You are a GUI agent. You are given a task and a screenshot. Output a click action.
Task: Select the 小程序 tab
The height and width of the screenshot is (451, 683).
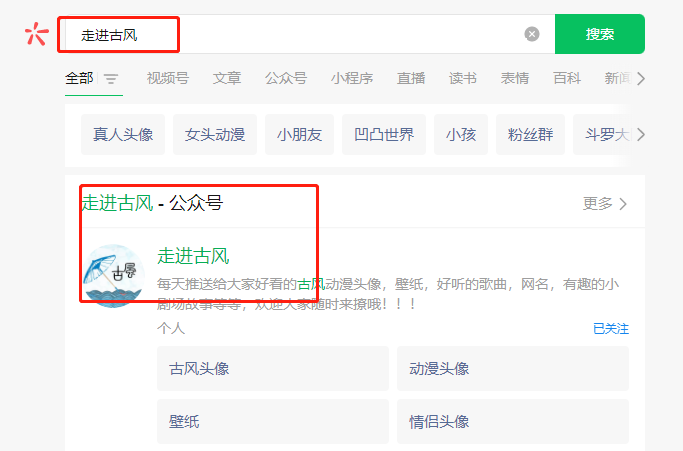coord(351,78)
